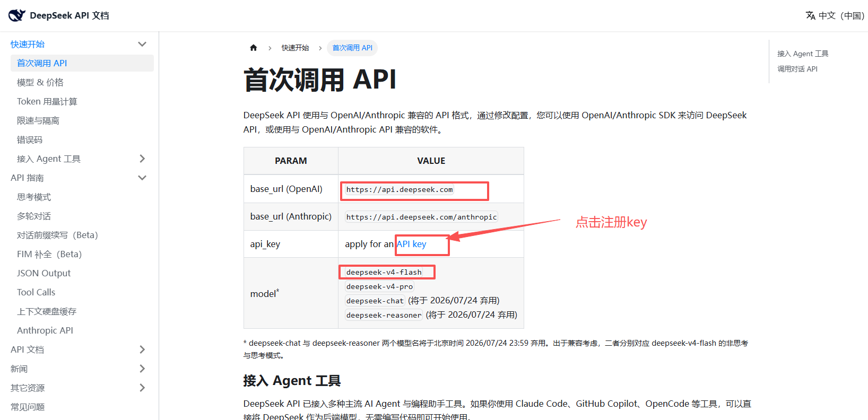
Task: Click the DeepSeek whale logo
Action: pos(16,15)
